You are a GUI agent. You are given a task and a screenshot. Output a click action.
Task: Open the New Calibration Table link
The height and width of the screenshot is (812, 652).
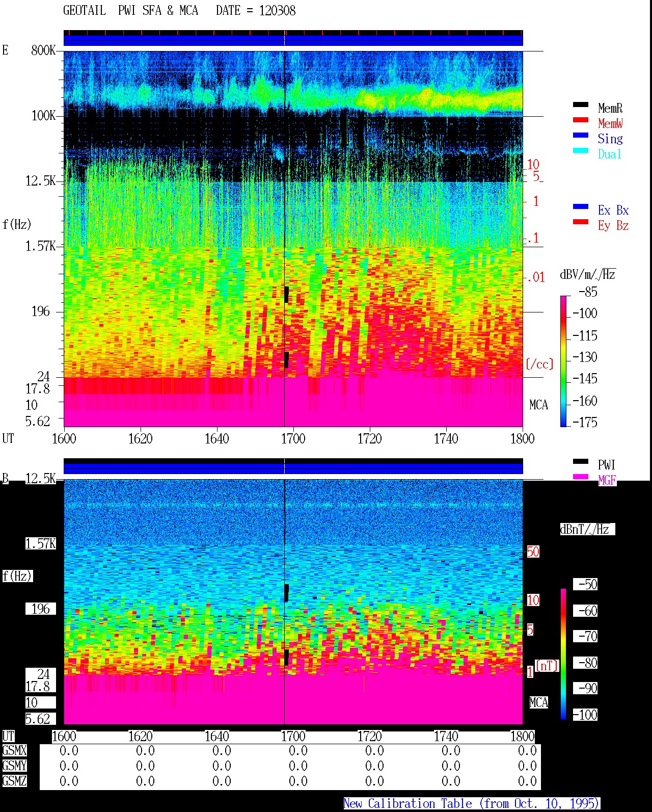tap(471, 803)
